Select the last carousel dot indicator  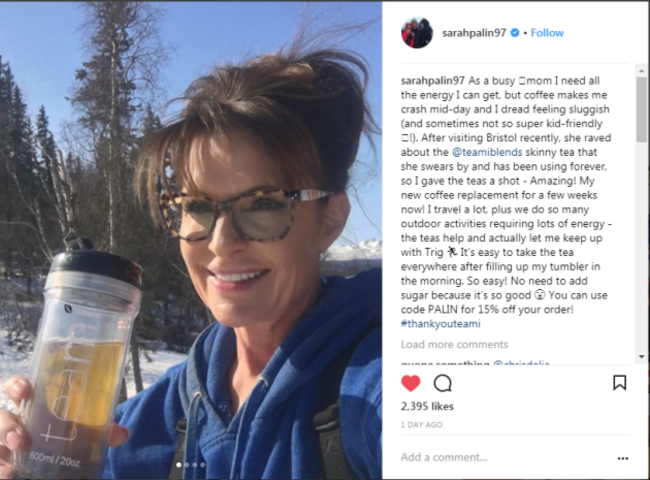click(202, 465)
